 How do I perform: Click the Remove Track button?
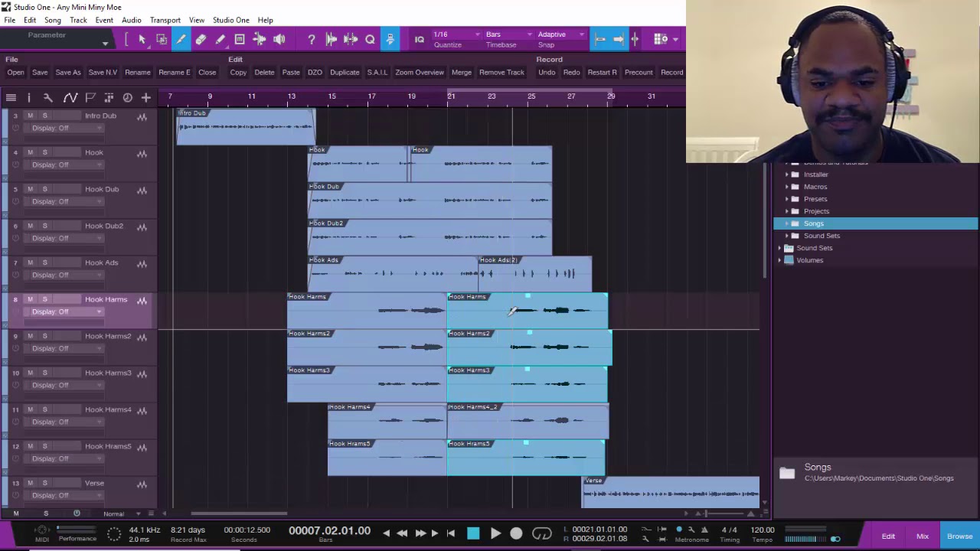coord(501,72)
